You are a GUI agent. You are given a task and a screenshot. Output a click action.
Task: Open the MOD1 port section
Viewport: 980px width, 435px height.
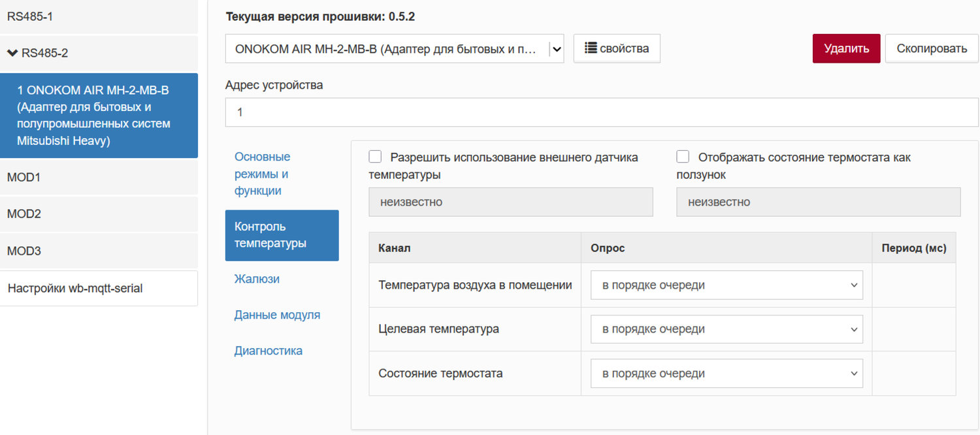pos(99,177)
